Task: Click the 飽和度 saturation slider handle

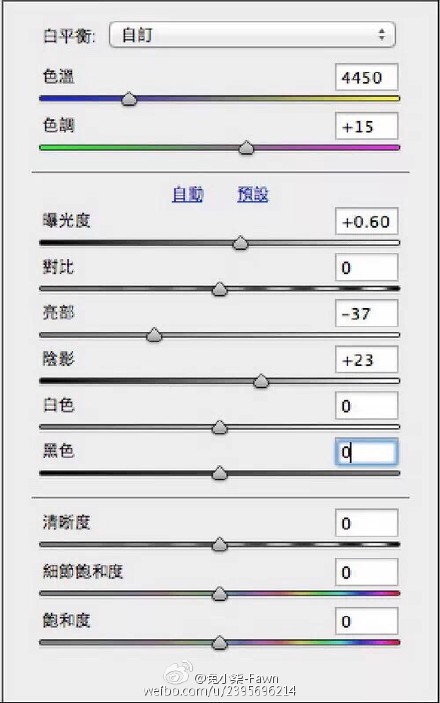Action: [219, 642]
